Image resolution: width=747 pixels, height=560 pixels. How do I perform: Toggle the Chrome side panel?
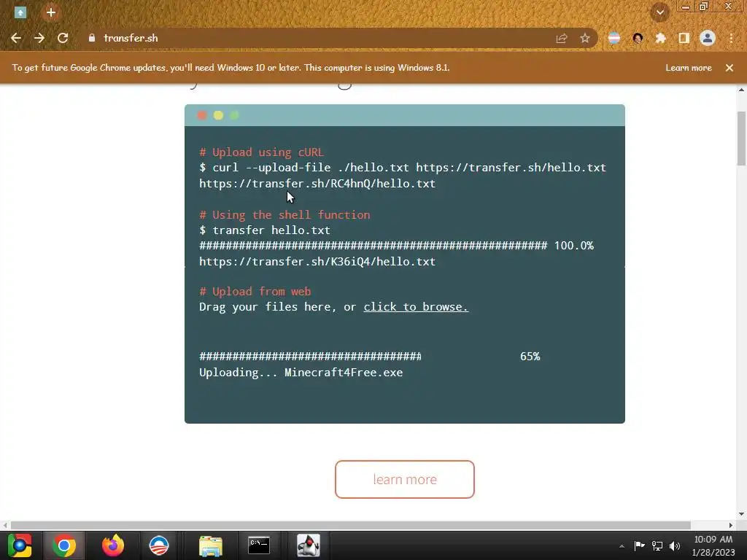[684, 38]
